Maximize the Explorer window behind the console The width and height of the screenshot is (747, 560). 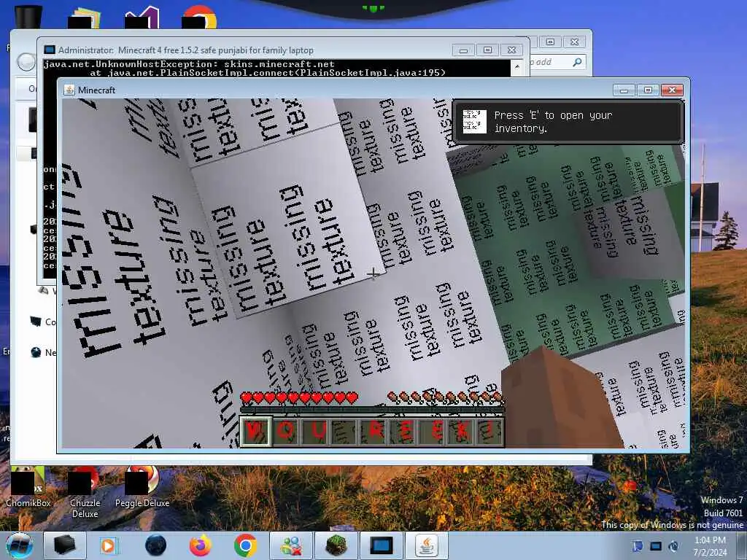tap(550, 42)
